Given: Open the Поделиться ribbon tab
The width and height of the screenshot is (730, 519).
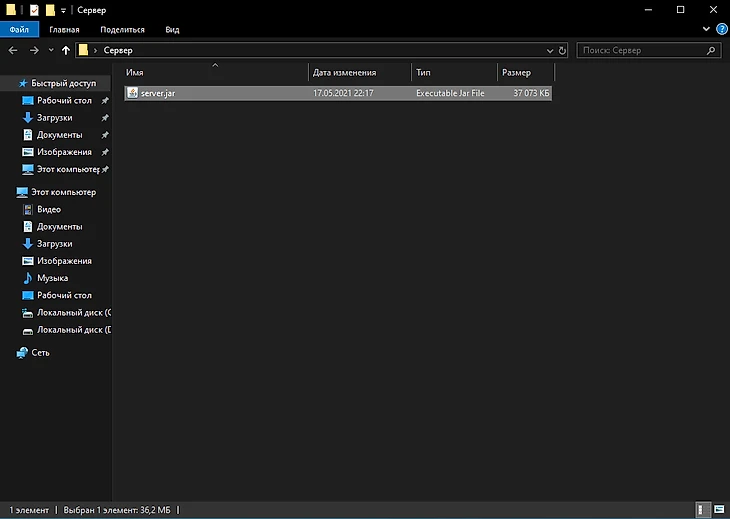Looking at the screenshot, I should coord(122,30).
